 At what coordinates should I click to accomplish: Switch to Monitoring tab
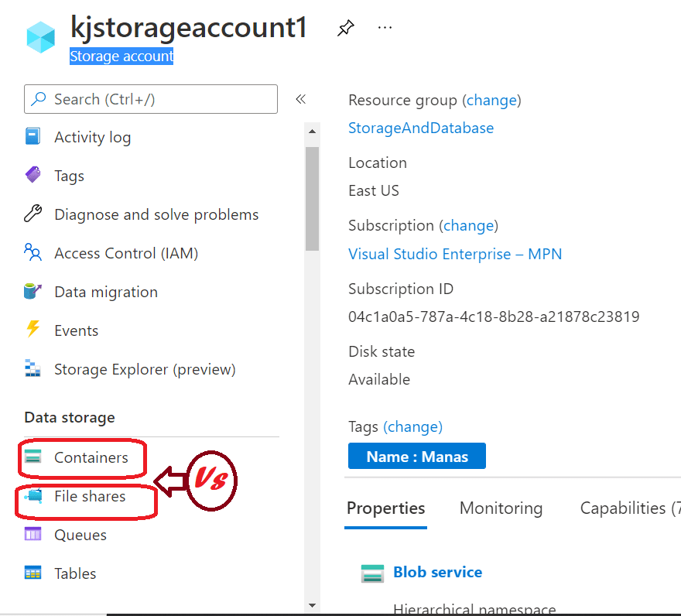click(501, 508)
